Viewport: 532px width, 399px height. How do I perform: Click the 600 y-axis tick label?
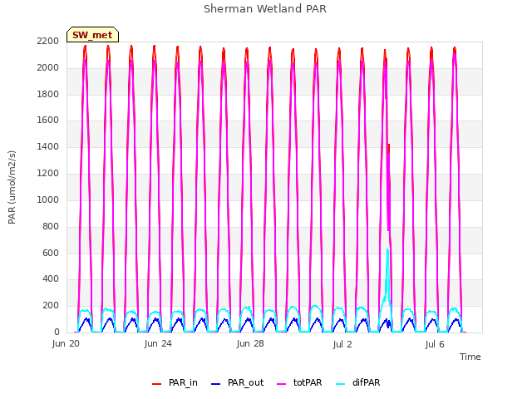click(x=51, y=253)
